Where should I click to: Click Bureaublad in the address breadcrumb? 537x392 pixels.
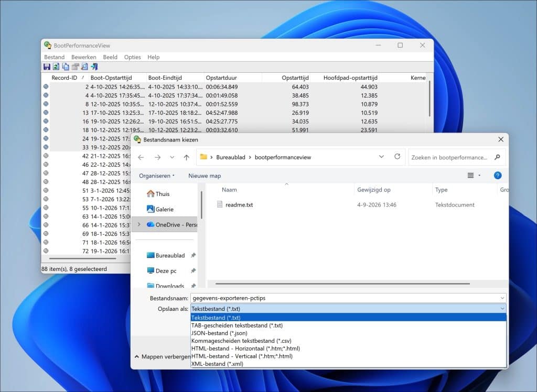point(231,157)
